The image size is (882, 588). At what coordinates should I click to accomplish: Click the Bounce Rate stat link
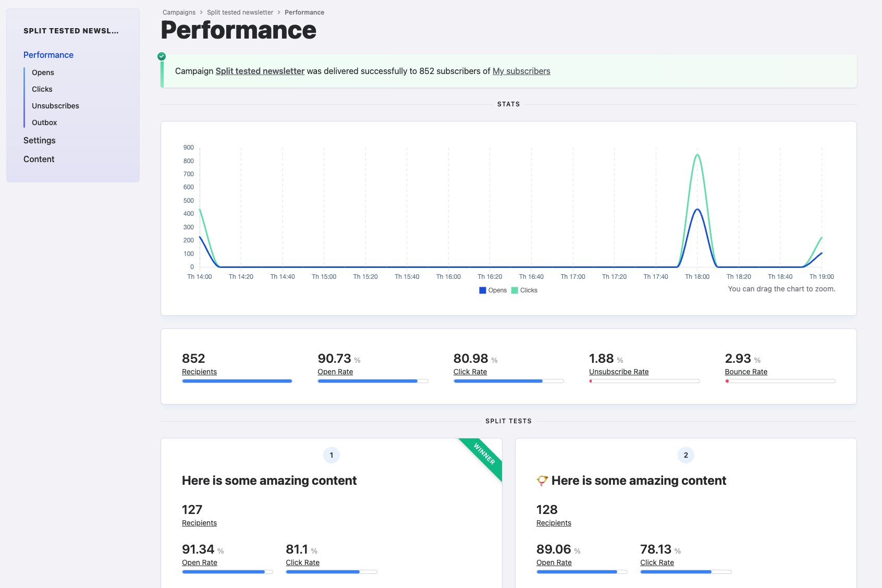pyautogui.click(x=746, y=372)
